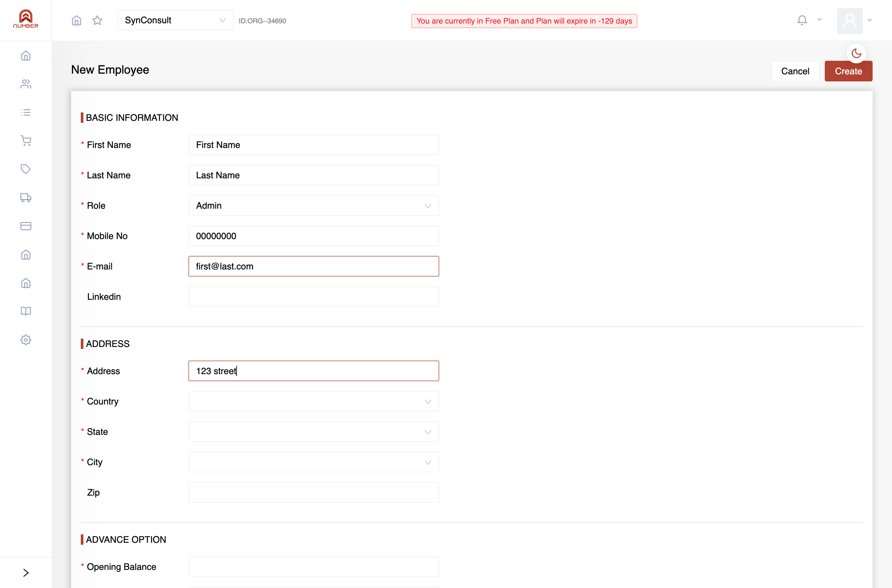The width and height of the screenshot is (892, 588).
Task: Open the sidebar tag icon
Action: tap(26, 169)
